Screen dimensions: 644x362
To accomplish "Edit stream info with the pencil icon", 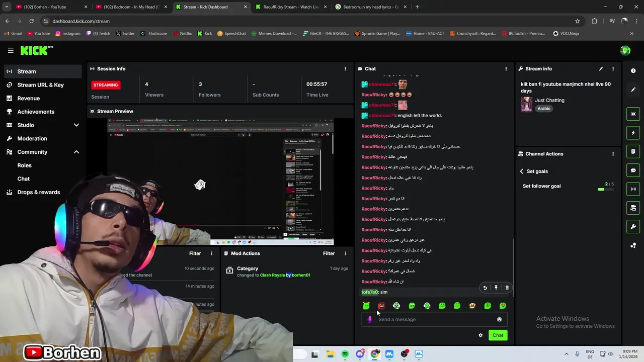I will (601, 68).
